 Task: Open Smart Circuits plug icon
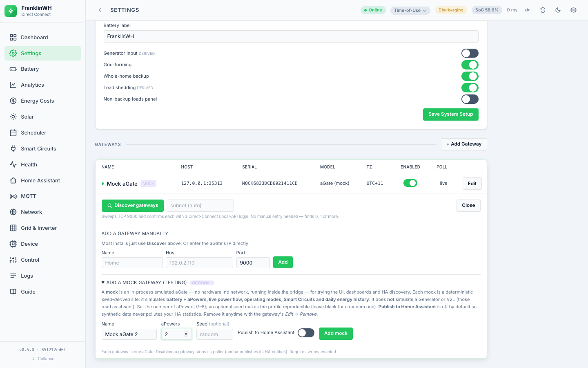(13, 149)
